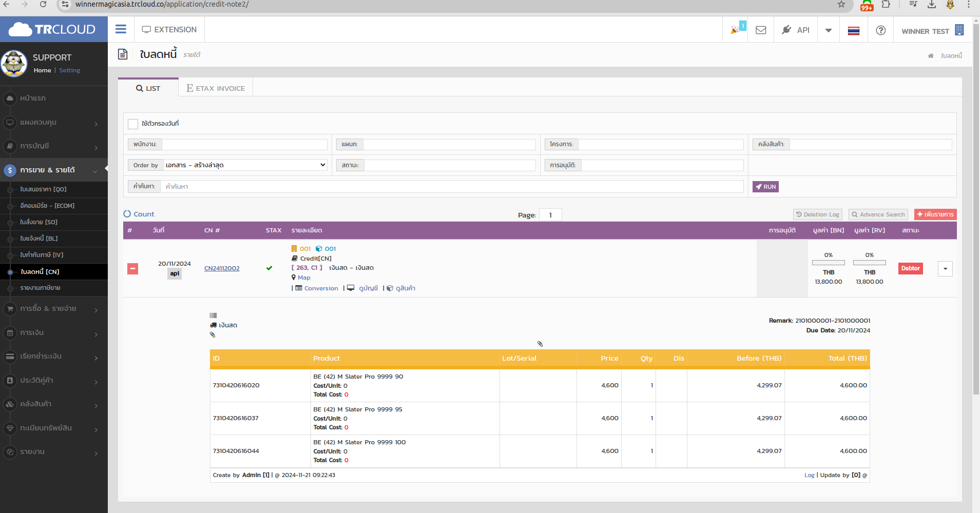Image resolution: width=980 pixels, height=513 pixels.
Task: Bookmark page with star icon
Action: pyautogui.click(x=841, y=5)
